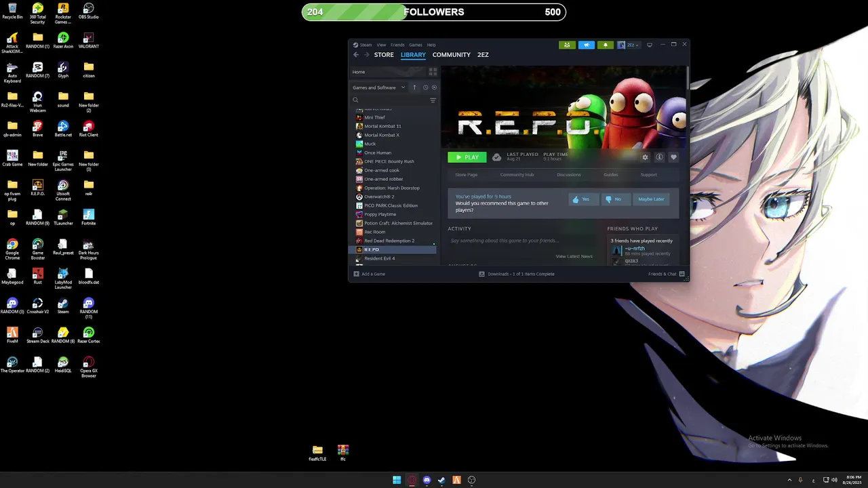Open Discussions link
868x488 pixels.
pyautogui.click(x=569, y=175)
